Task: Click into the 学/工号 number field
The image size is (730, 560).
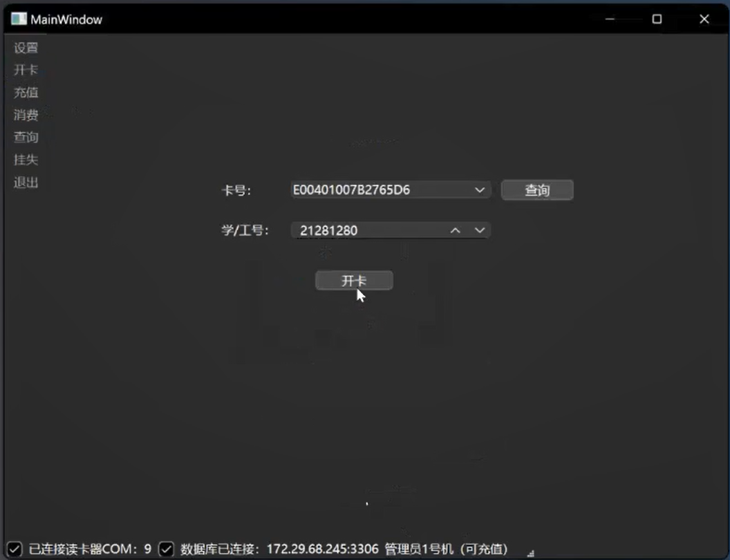Action: click(366, 231)
